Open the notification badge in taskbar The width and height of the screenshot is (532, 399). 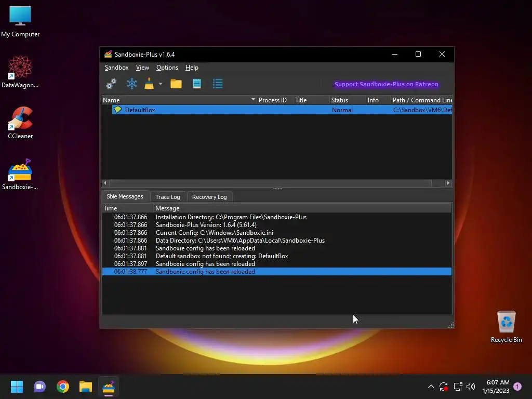coord(517,386)
